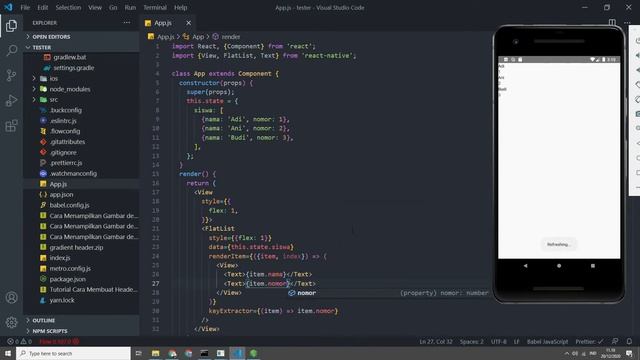Open app.json in the explorer
The width and height of the screenshot is (640, 360).
pyautogui.click(x=62, y=195)
